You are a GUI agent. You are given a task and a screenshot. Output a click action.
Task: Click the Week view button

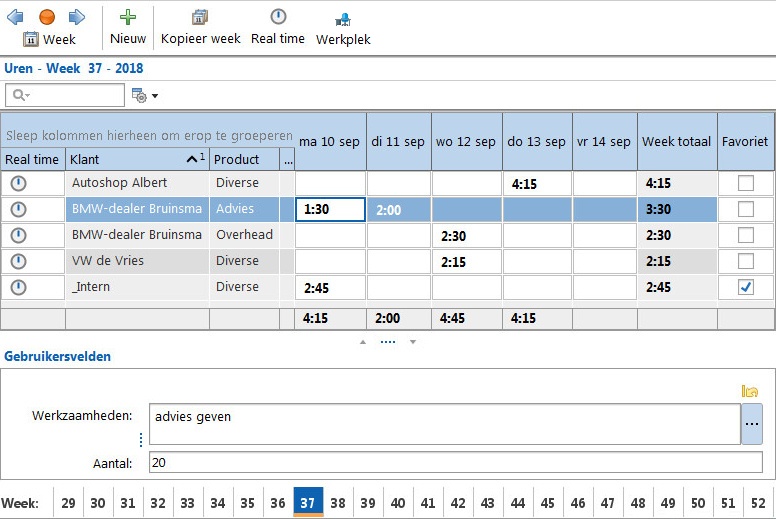49,40
